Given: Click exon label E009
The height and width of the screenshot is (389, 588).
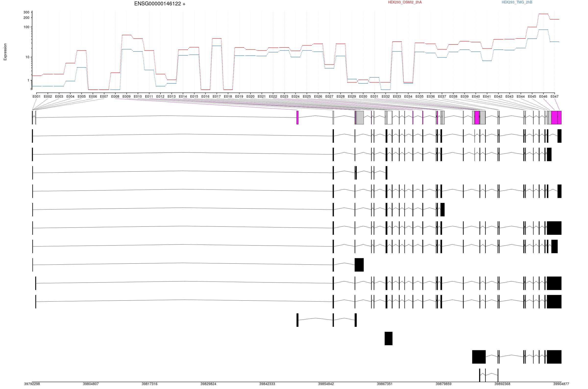Looking at the screenshot, I should [126, 96].
